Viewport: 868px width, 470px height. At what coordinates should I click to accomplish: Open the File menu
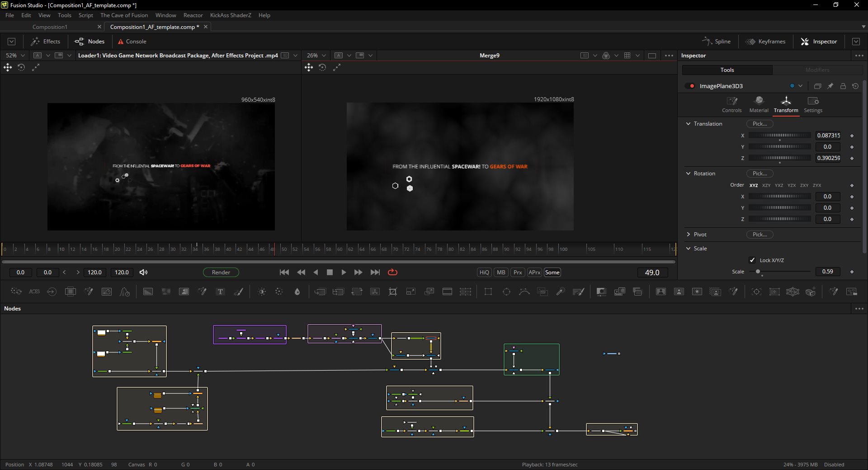click(9, 15)
